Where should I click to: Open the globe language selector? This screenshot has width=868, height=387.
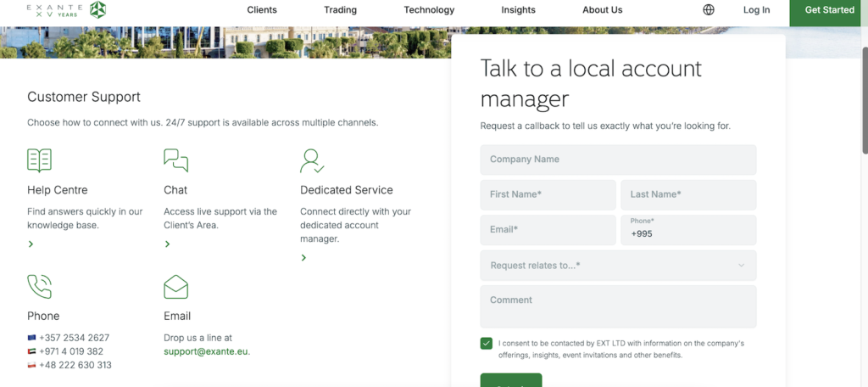coord(709,10)
